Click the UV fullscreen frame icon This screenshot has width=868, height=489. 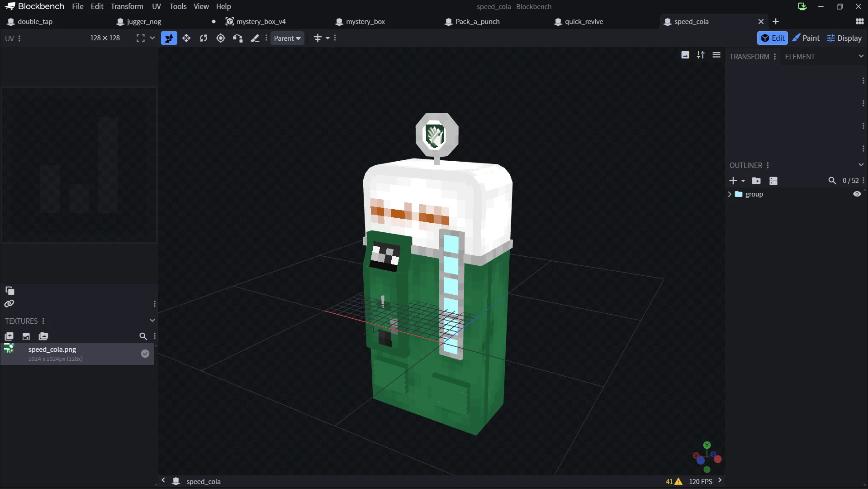pyautogui.click(x=141, y=38)
